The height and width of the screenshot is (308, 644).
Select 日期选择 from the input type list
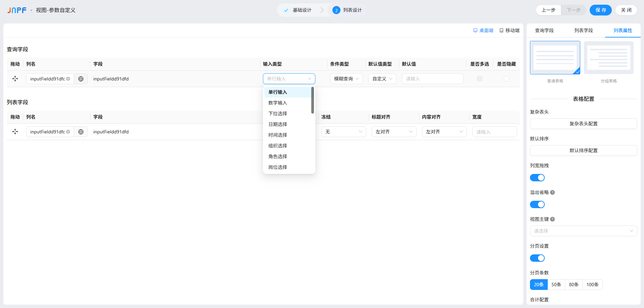[278, 124]
